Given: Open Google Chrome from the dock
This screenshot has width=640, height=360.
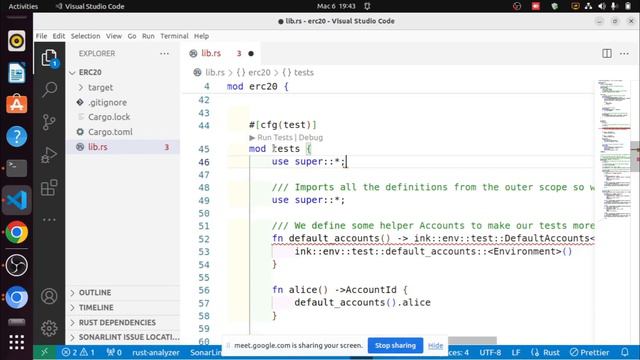Looking at the screenshot, I should click(17, 232).
